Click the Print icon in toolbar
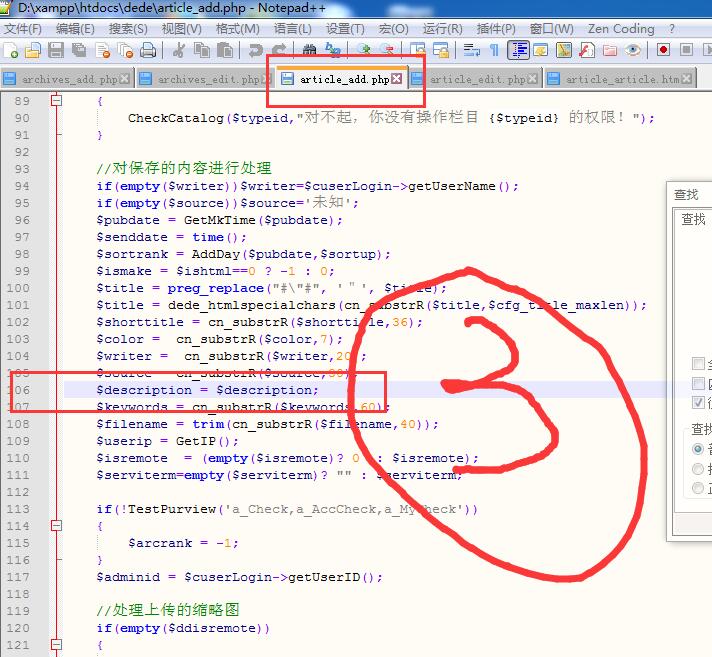The height and width of the screenshot is (657, 712). 148,50
